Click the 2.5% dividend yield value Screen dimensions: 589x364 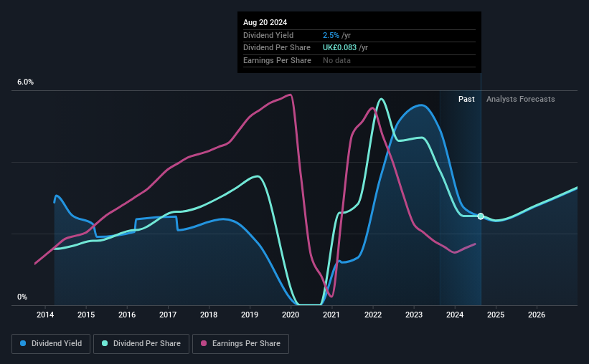coord(331,35)
